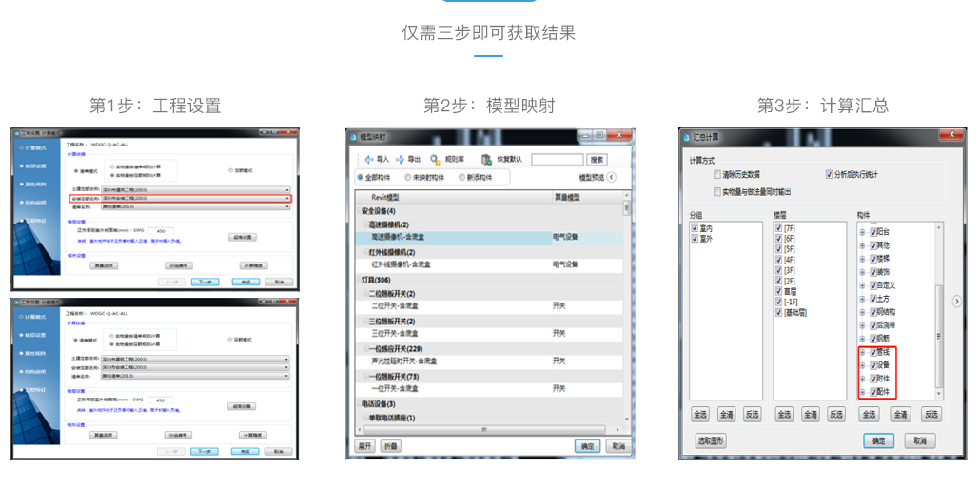
Task: Collapse the 一位感应开关(229) subgroup
Action: [x=367, y=349]
